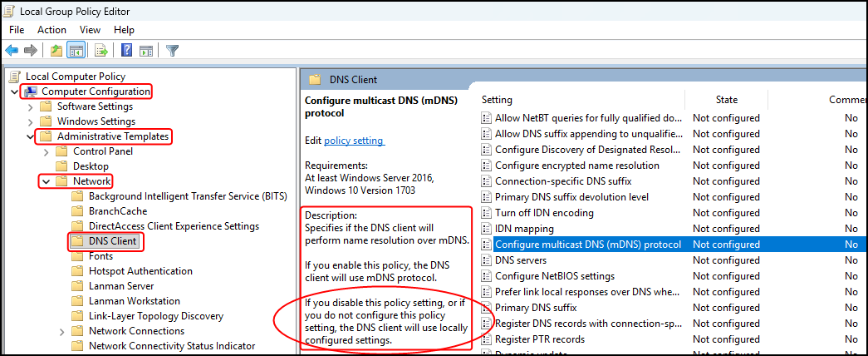868x356 pixels.
Task: Click the Show/Hide Action Pane icon
Action: tap(145, 51)
